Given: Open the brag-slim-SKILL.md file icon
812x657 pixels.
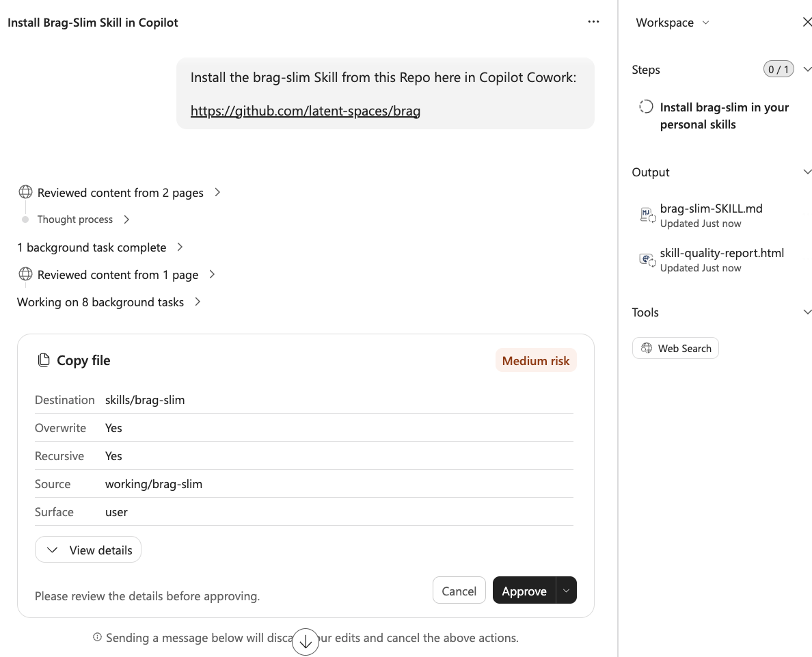Looking at the screenshot, I should (x=647, y=215).
